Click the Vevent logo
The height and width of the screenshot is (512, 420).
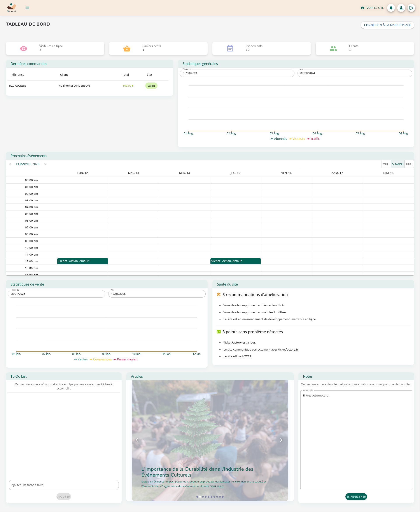coord(12,8)
